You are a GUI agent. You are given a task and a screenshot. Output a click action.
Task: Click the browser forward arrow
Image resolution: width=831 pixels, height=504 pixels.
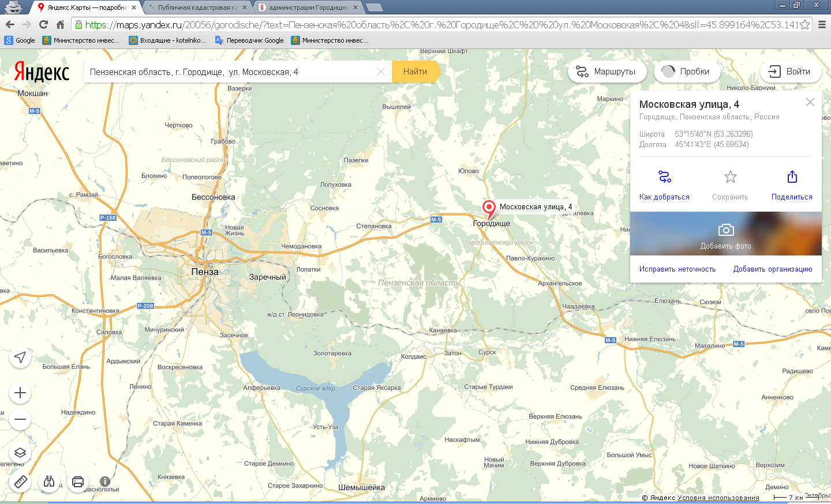(x=27, y=25)
